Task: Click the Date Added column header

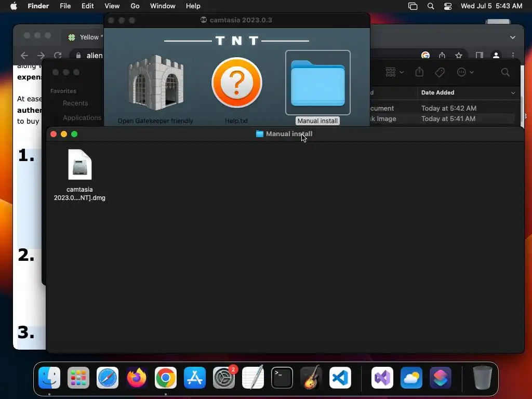Action: pyautogui.click(x=468, y=92)
